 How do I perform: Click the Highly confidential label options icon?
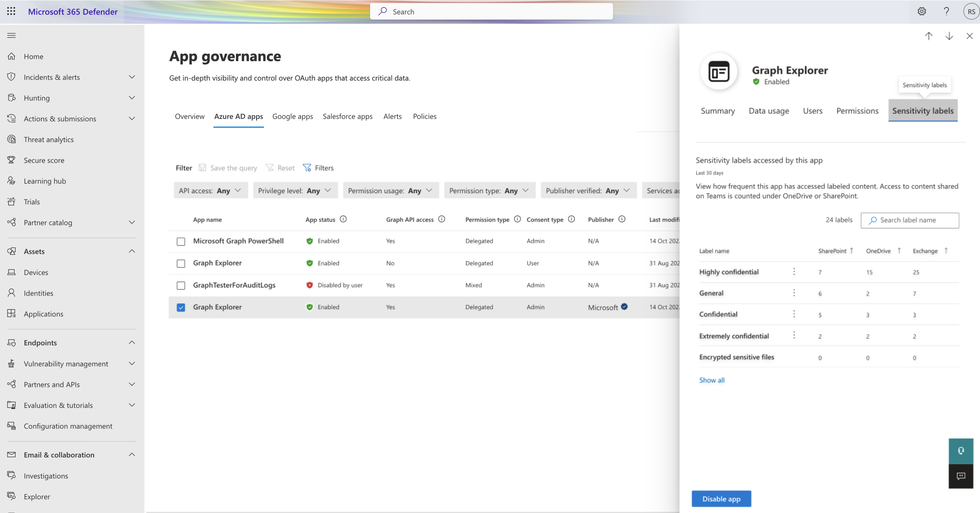coord(793,271)
